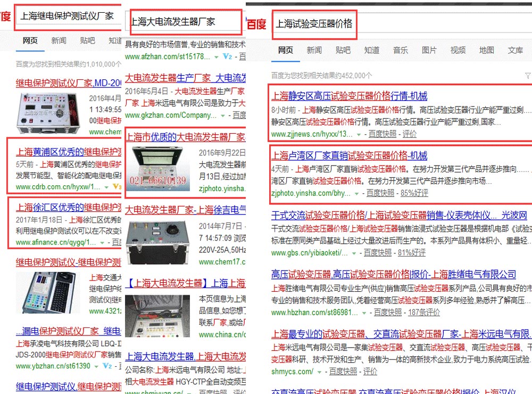Image resolution: width=532 pixels, height=394 pixels.
Task: Switch to 新闻 tab in the 试验变压器价格 search
Action: [x=314, y=50]
